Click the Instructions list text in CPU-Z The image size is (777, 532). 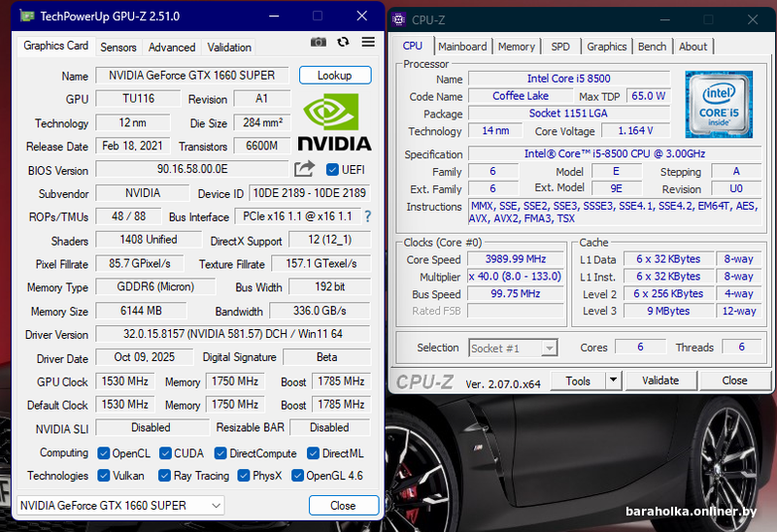click(x=615, y=212)
